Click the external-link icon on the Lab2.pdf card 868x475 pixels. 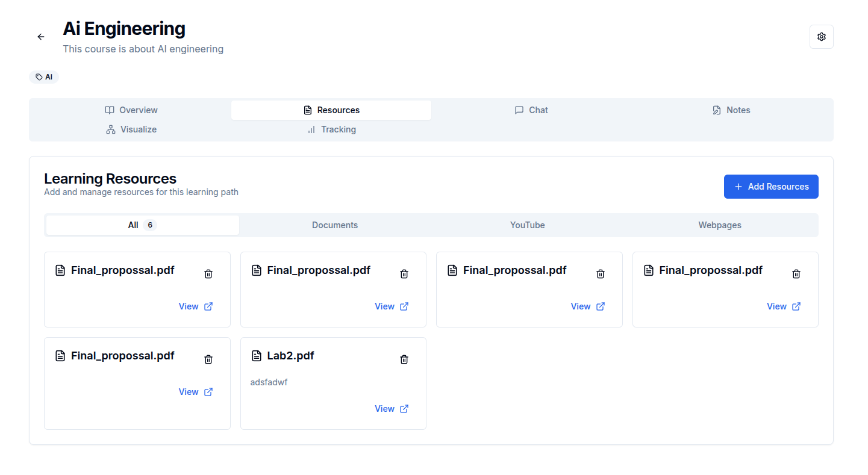pyautogui.click(x=404, y=409)
